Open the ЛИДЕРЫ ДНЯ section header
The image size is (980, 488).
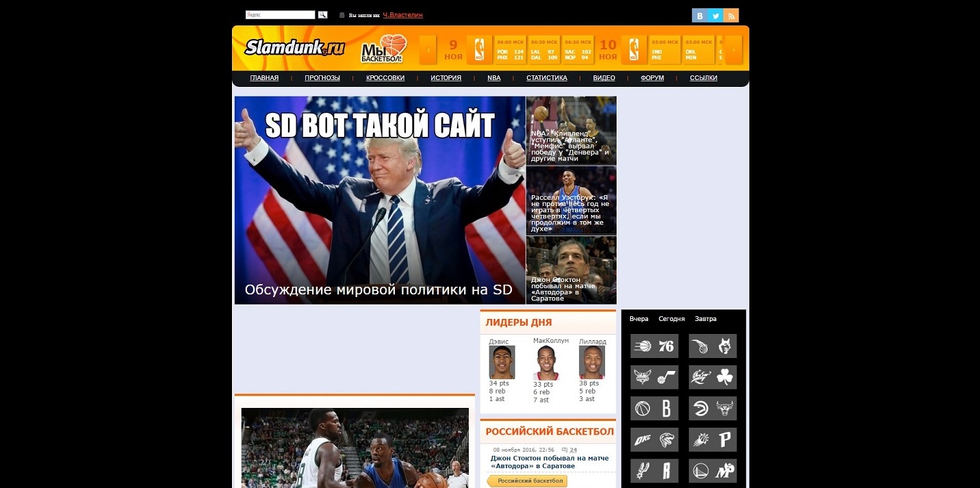(x=519, y=322)
